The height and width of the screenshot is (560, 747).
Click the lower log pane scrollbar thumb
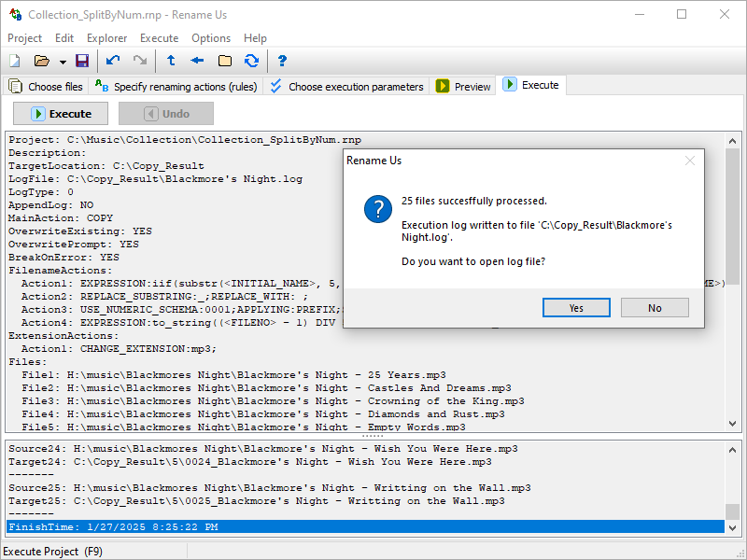tap(732, 511)
